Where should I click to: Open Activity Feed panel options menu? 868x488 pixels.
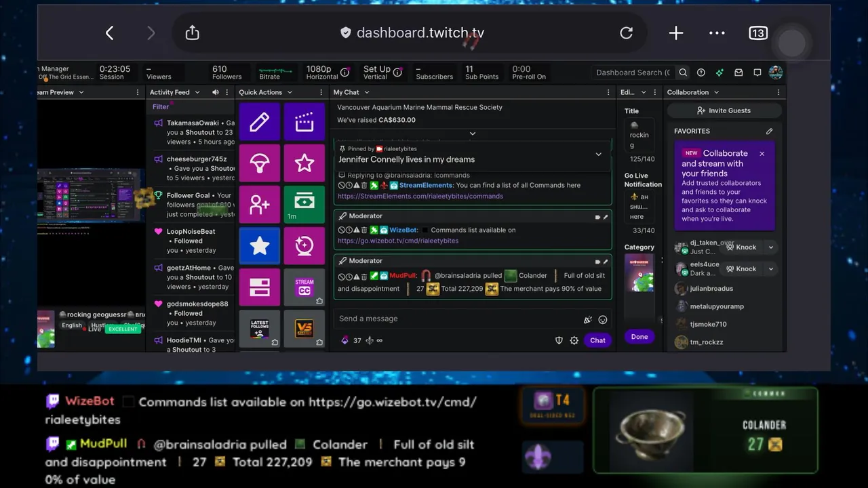(227, 92)
